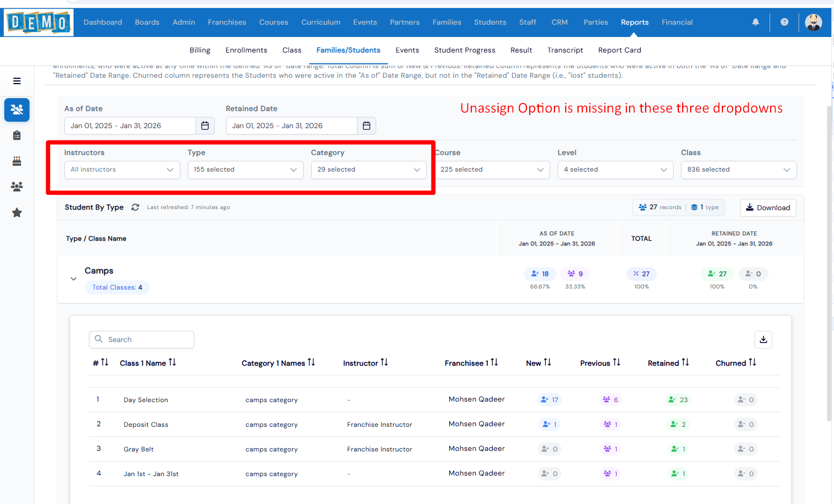Click the Download button
Screen dimensions: 834x504
767,207
